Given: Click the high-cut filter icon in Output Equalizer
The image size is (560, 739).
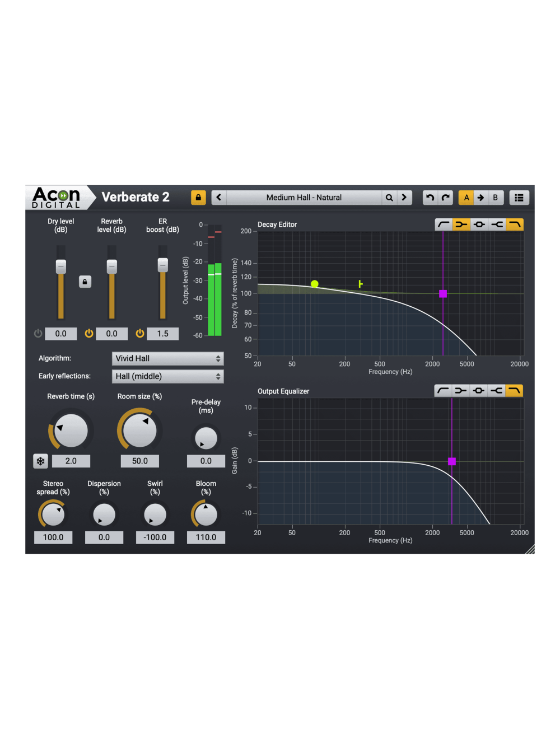Looking at the screenshot, I should (x=515, y=391).
